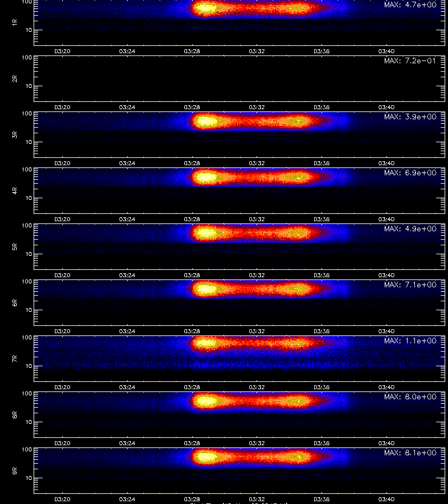Click the MAX: 1.1e+00 label in panel 7R
Image resolution: width=448 pixels, height=504 pixels.
pos(410,340)
